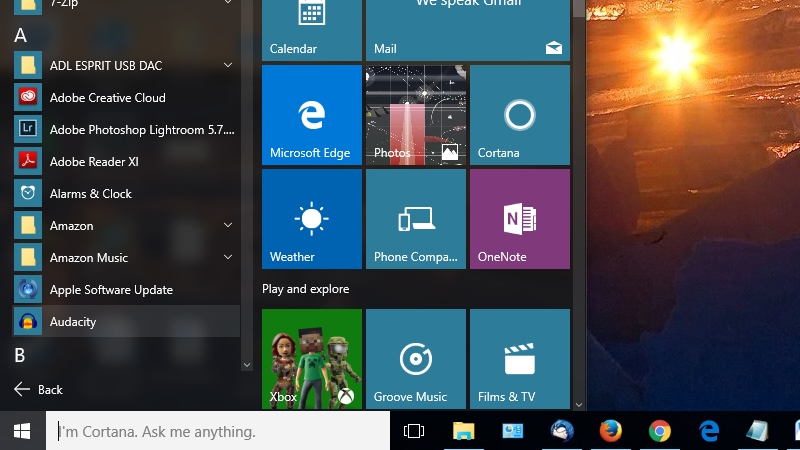
Task: Open Adobe Creative Cloud from app list
Action: pyautogui.click(x=126, y=97)
